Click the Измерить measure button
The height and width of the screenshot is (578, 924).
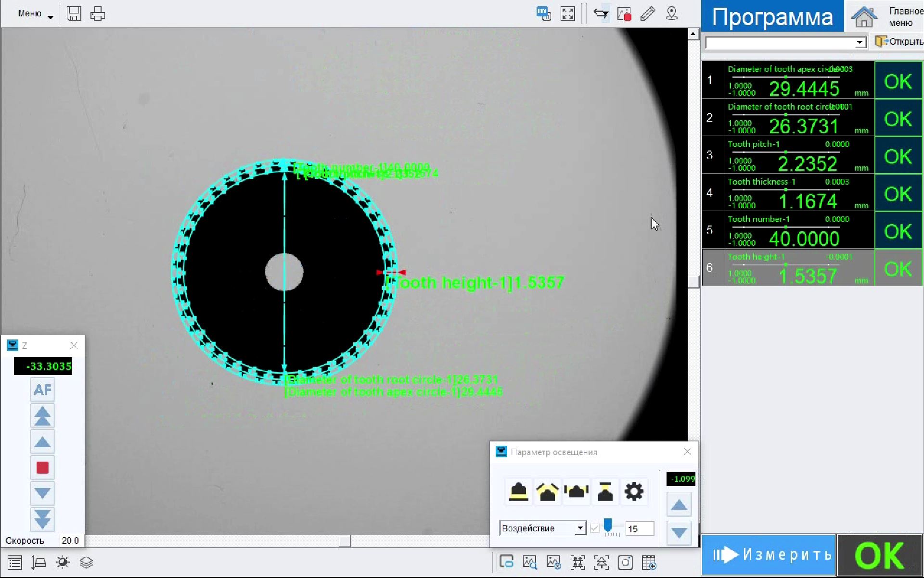tap(769, 555)
